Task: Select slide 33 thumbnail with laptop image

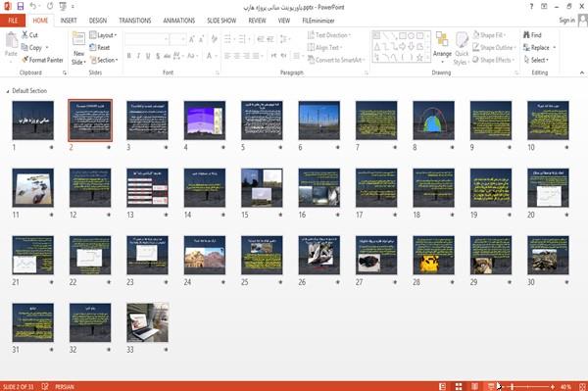Action: pos(147,322)
